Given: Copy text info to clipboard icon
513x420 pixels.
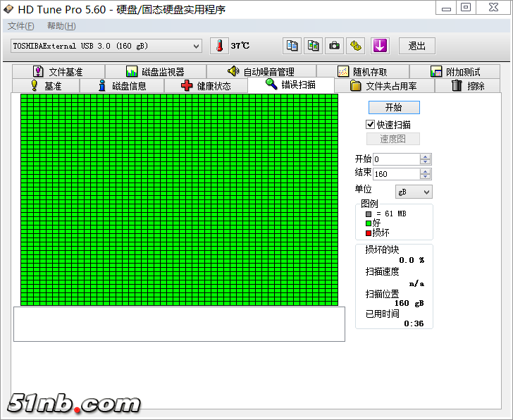Looking at the screenshot, I should [292, 46].
